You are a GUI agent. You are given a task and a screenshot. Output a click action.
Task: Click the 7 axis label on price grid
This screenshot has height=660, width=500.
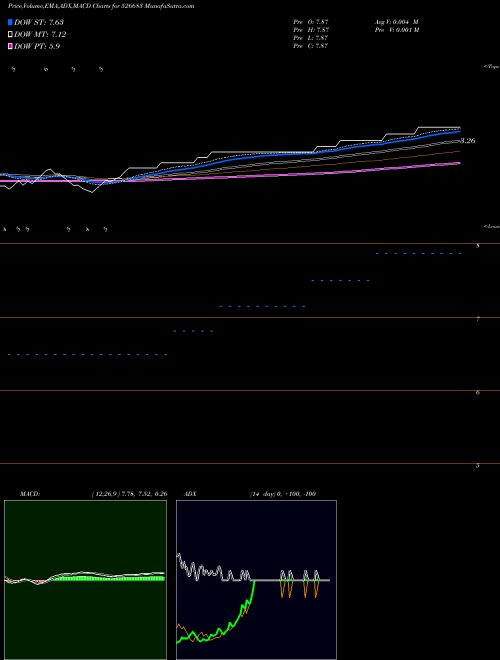pyautogui.click(x=478, y=319)
